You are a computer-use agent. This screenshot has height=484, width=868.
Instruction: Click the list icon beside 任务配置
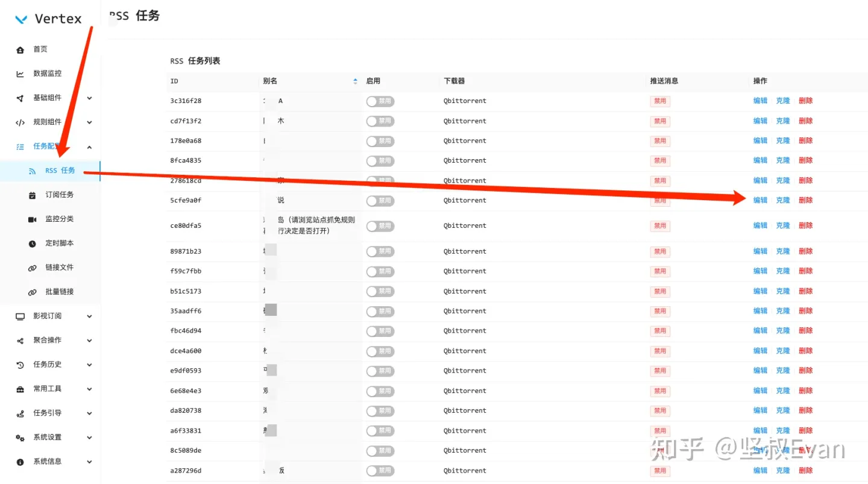[x=20, y=146]
